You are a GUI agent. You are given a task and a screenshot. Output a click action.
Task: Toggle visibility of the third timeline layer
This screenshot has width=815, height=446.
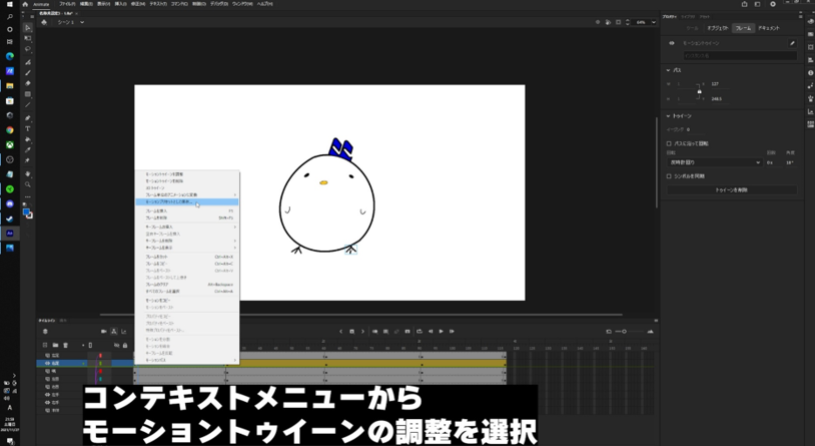point(47,371)
